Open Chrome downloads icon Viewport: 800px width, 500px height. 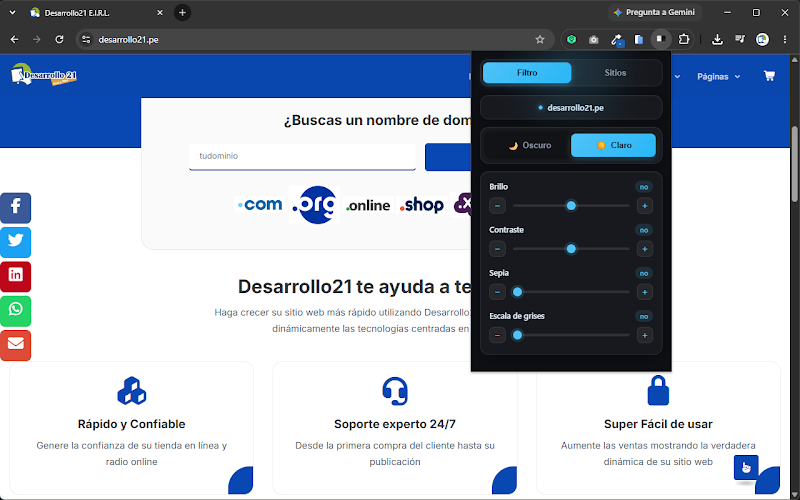pyautogui.click(x=717, y=39)
